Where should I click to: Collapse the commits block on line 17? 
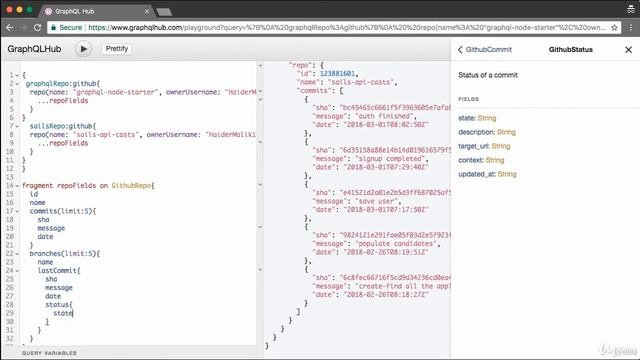17,211
